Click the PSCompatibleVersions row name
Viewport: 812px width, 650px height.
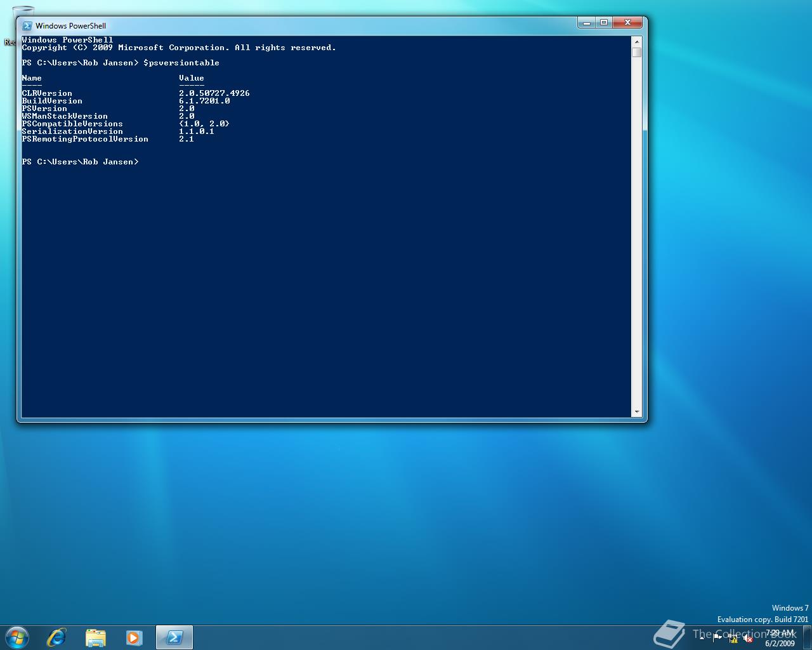click(x=72, y=124)
